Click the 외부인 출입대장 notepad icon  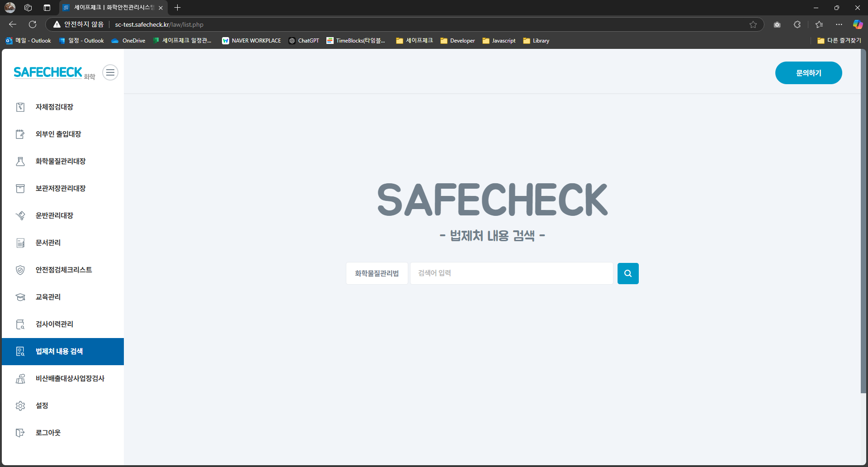20,134
